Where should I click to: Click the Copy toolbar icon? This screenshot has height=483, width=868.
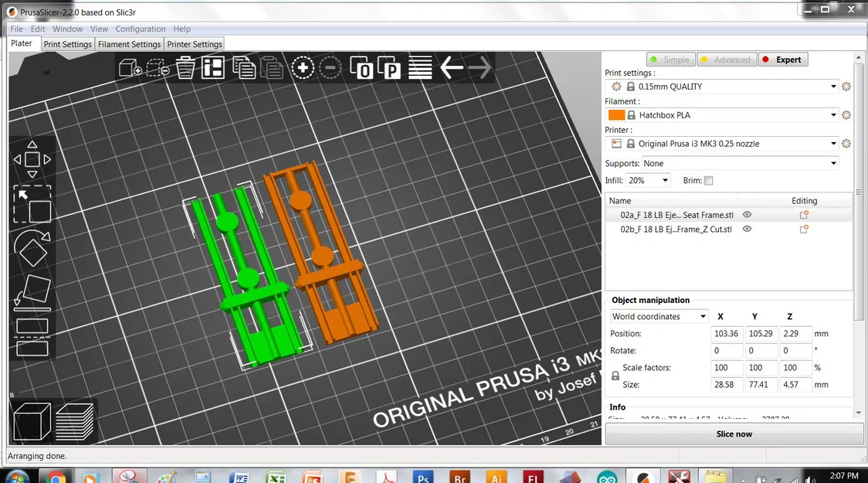244,68
